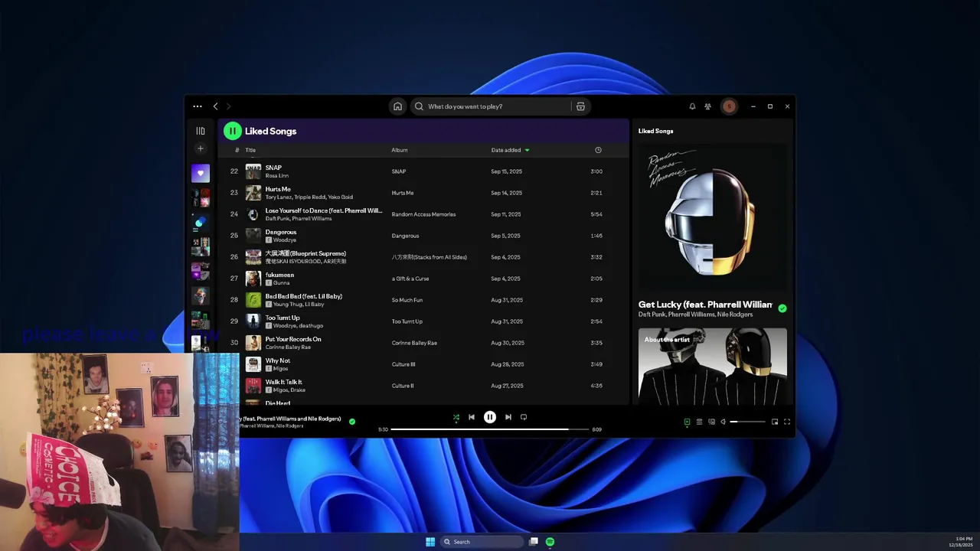Skip to next track
This screenshot has width=980, height=551.
point(508,417)
